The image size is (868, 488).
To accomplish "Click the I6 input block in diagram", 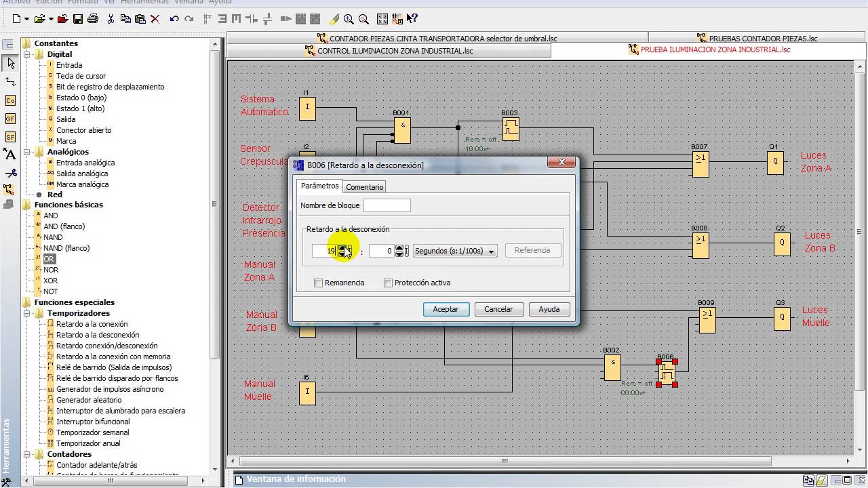I will (307, 392).
